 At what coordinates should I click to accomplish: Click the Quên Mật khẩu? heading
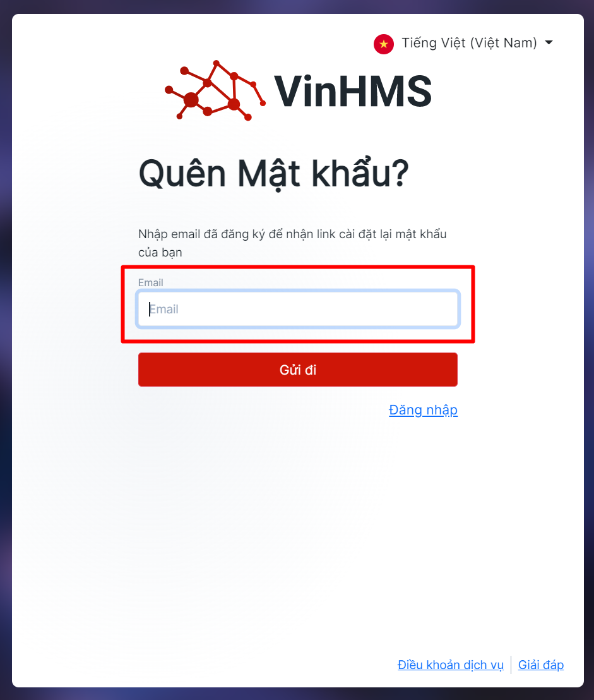[x=274, y=173]
